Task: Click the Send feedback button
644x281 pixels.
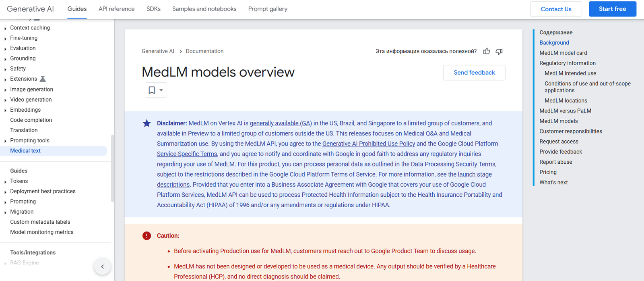Action: click(x=474, y=73)
